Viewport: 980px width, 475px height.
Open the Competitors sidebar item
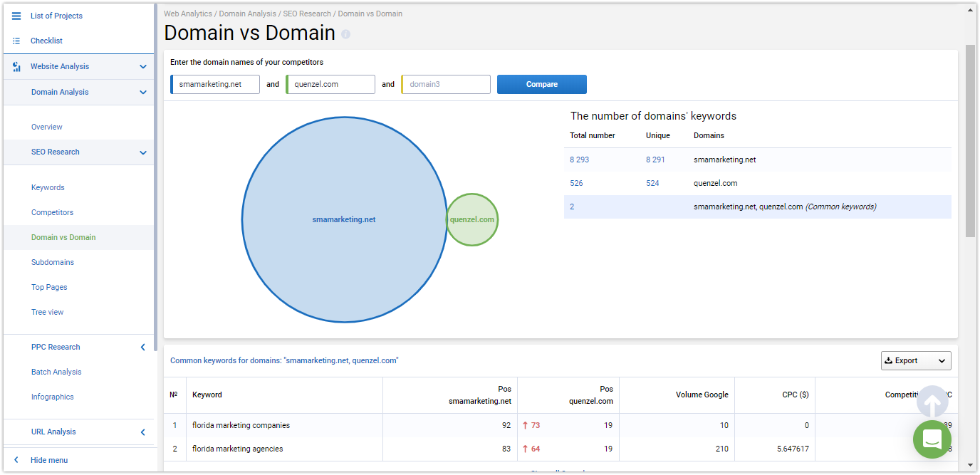[52, 212]
